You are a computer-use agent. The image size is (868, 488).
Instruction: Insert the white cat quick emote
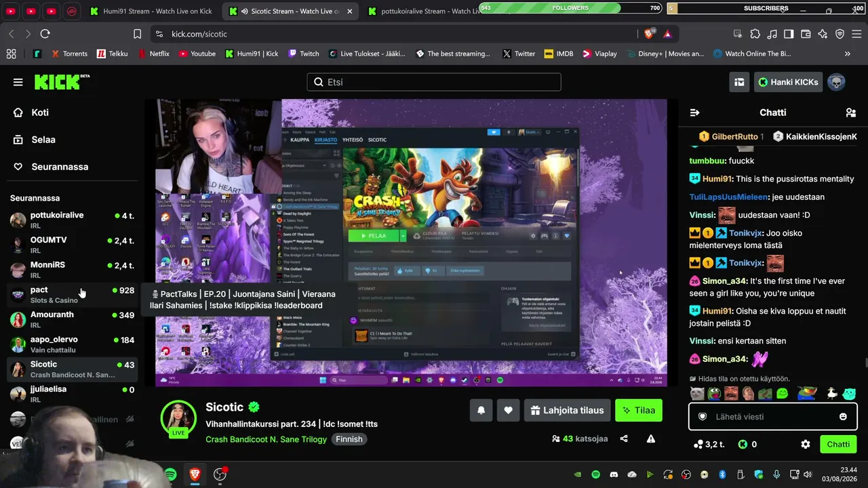coord(697,394)
